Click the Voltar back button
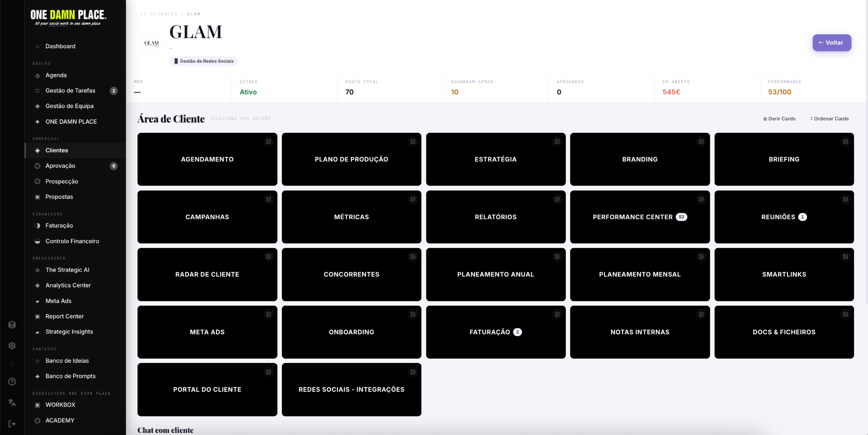This screenshot has width=868, height=435. click(x=832, y=43)
